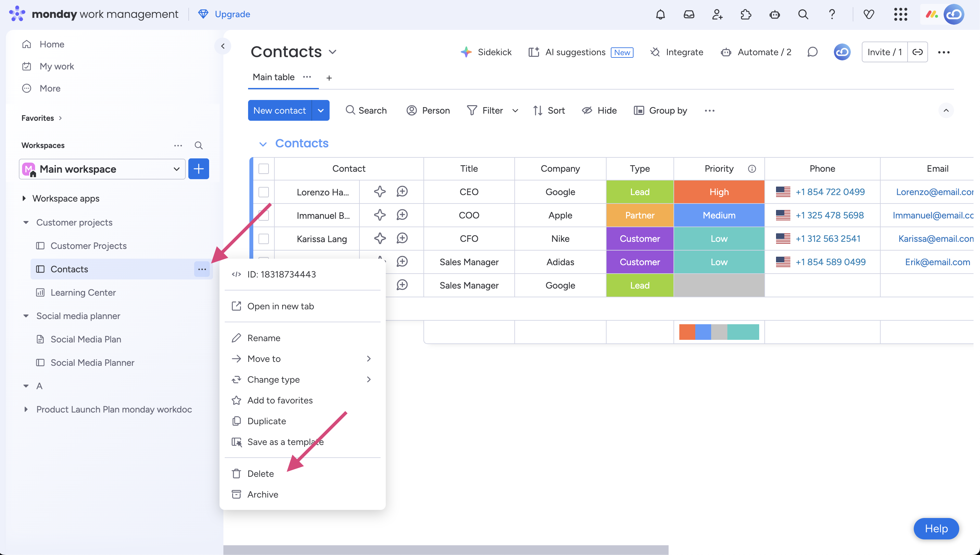The width and height of the screenshot is (980, 555).
Task: Collapse the left sidebar panel
Action: point(223,46)
